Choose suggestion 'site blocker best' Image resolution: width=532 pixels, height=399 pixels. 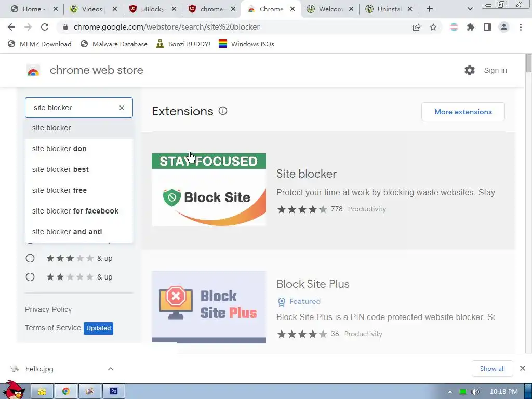79,169
